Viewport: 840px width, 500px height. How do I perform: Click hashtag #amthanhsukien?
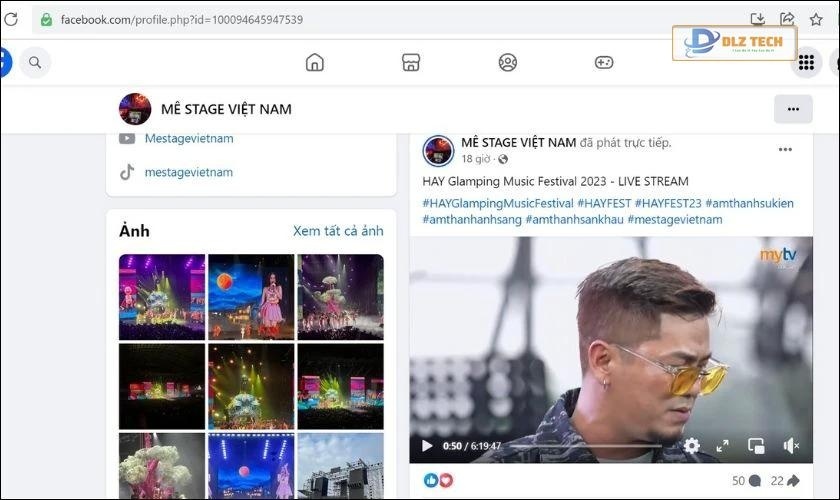[x=749, y=203]
